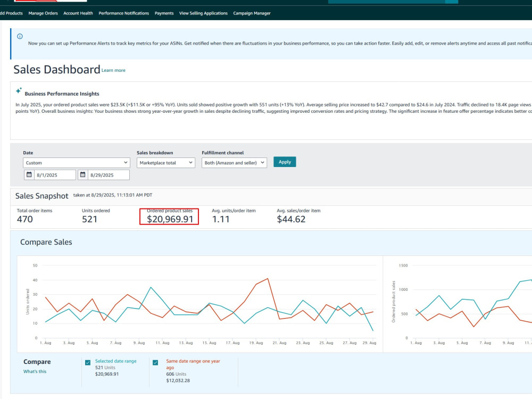Click the sparkle icon beside Business Performance Insights
Screen dimensions: 532x399
pyautogui.click(x=19, y=90)
